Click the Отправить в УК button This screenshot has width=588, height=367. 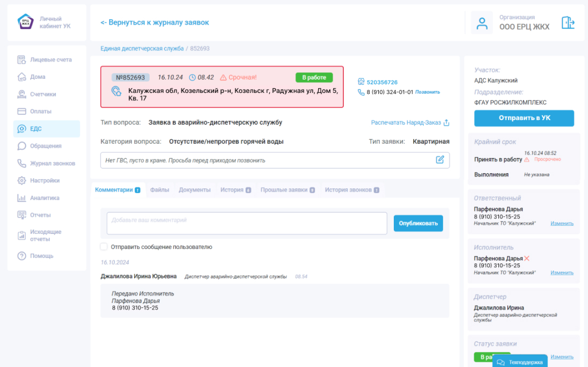click(x=524, y=118)
